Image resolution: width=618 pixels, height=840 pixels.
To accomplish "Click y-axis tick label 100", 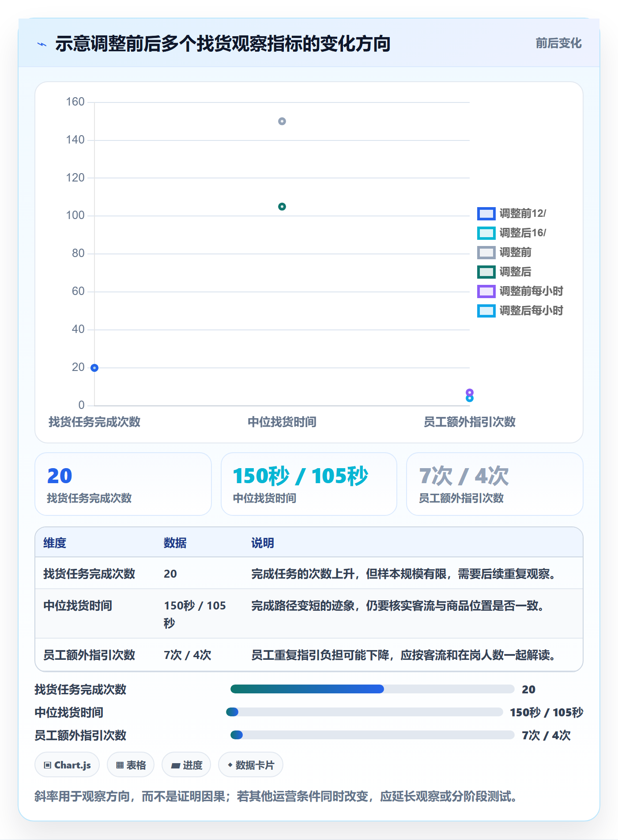I will coord(75,216).
